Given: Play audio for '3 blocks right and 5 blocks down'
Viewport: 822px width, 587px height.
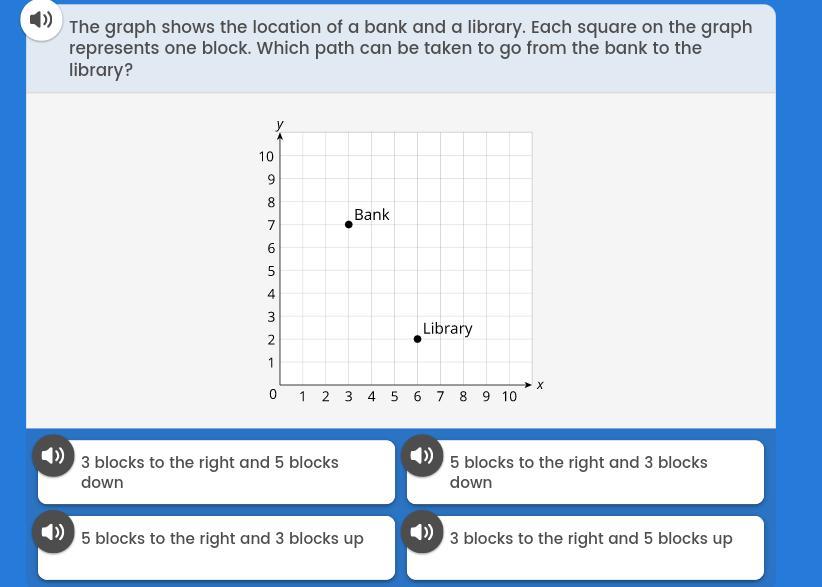Looking at the screenshot, I should coord(53,455).
